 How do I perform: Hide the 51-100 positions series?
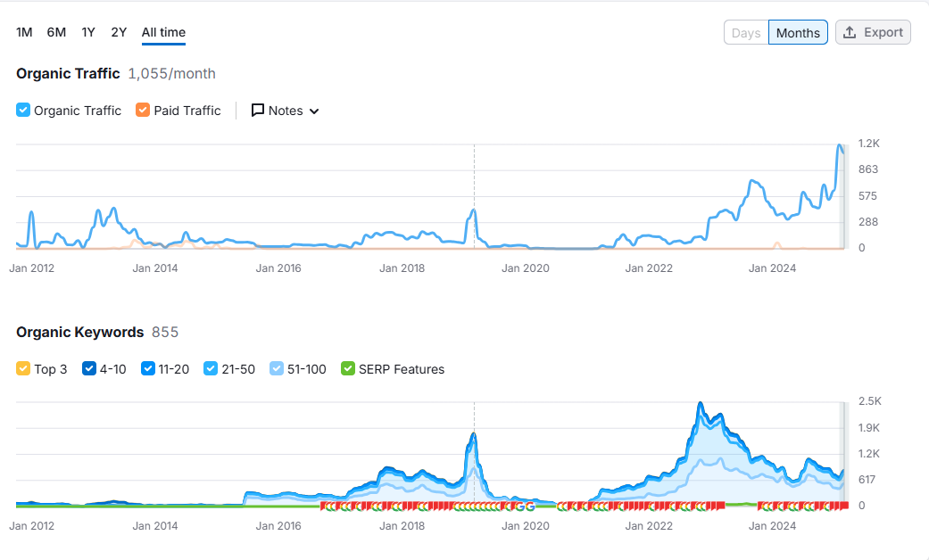pyautogui.click(x=276, y=369)
